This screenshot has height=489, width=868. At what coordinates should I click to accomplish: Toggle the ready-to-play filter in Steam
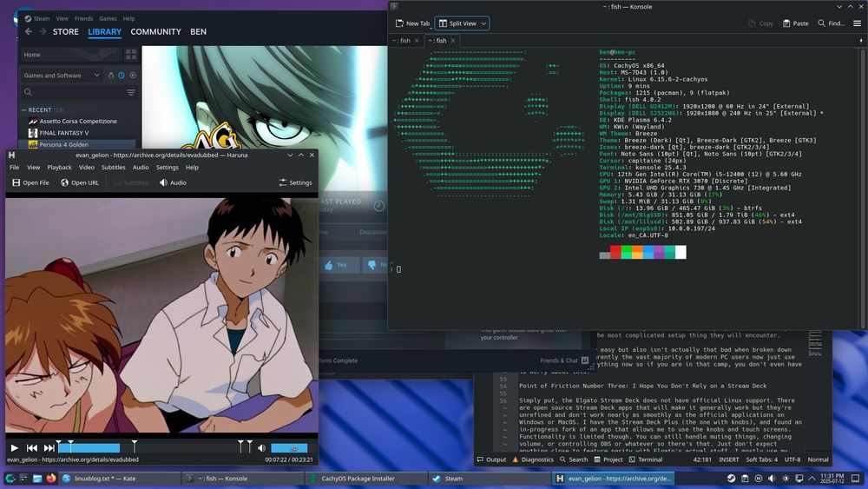[x=133, y=76]
